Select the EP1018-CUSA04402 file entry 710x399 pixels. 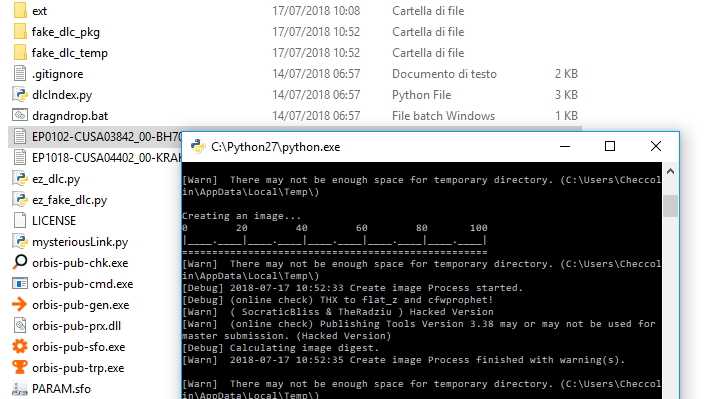(96, 158)
